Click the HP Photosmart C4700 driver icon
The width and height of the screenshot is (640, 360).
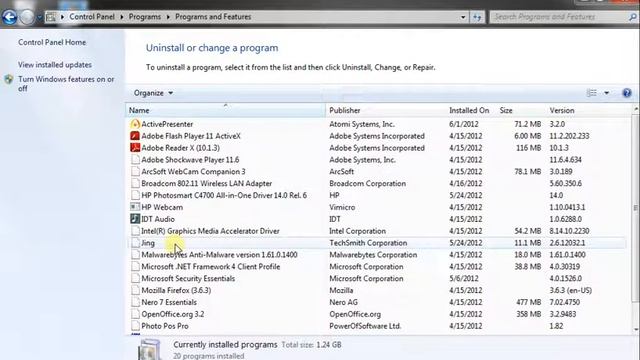click(x=135, y=195)
